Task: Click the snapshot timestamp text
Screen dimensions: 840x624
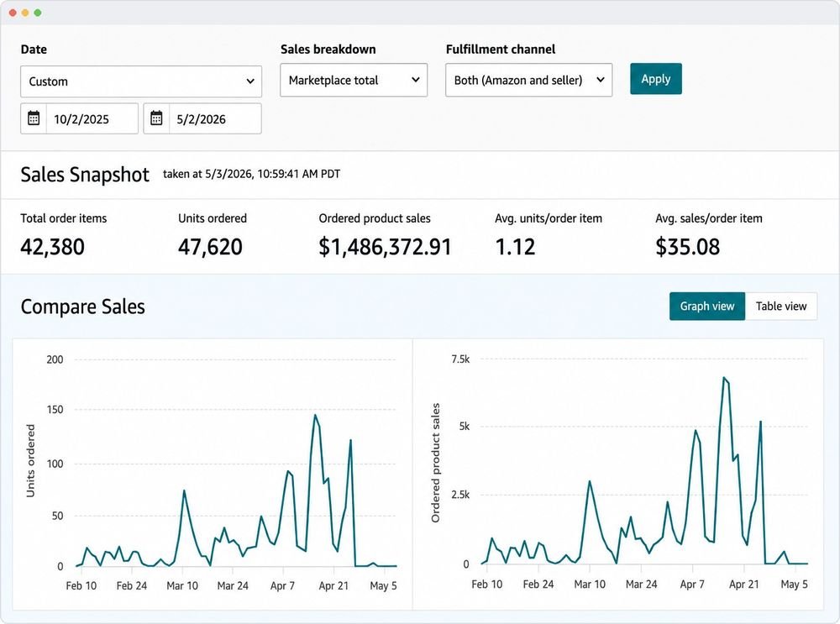Action: pos(251,174)
